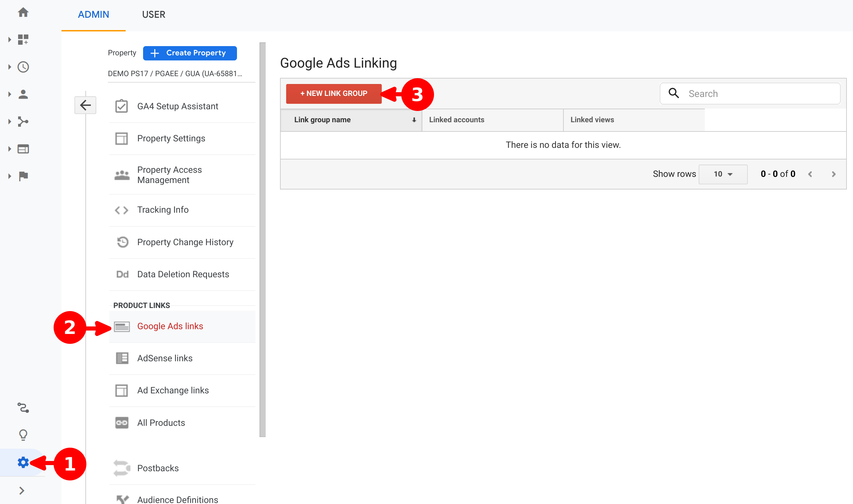Open the AdSense links item
The height and width of the screenshot is (504, 853).
pyautogui.click(x=165, y=358)
